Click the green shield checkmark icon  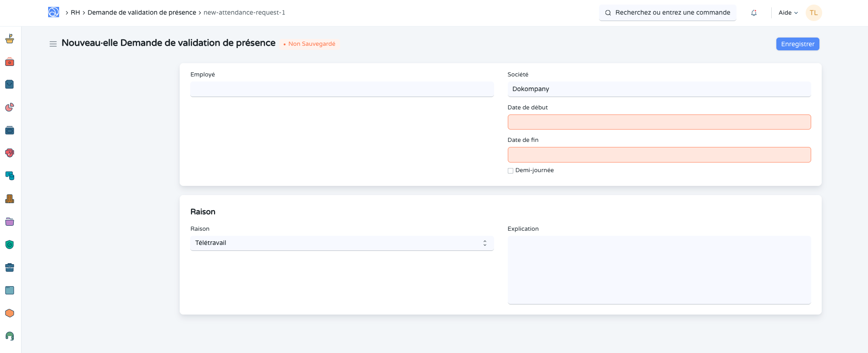click(x=10, y=244)
